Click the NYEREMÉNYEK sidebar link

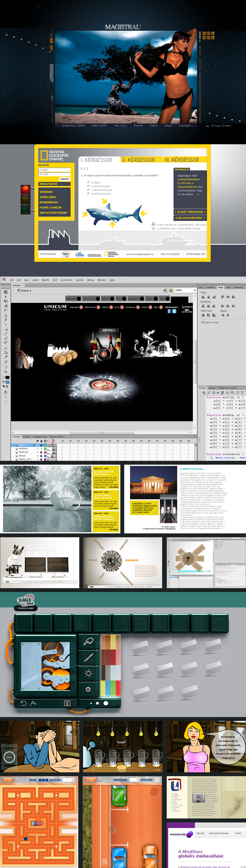click(49, 202)
